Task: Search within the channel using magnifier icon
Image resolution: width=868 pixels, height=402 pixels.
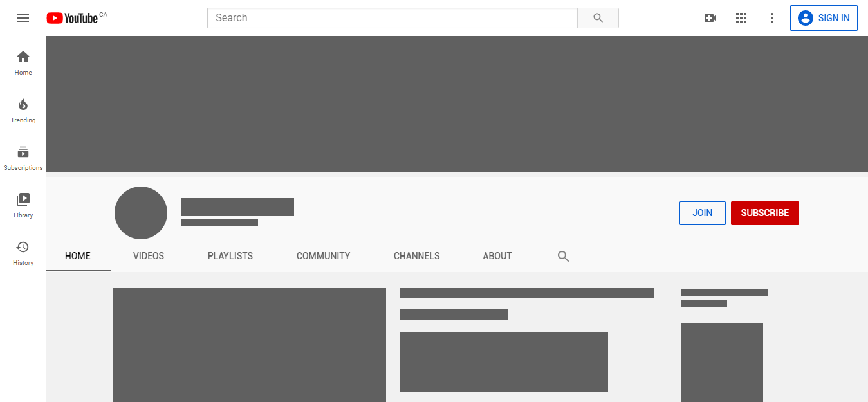Action: [x=563, y=256]
